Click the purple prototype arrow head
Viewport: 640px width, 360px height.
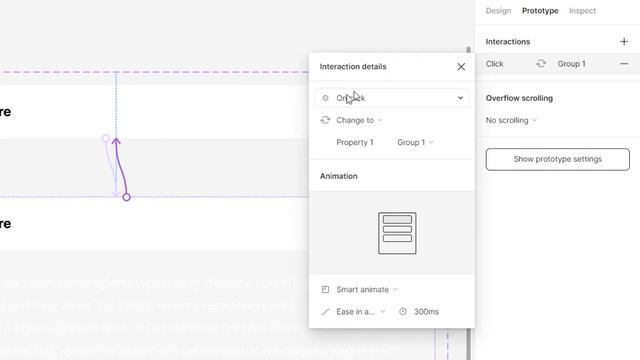coord(116,142)
